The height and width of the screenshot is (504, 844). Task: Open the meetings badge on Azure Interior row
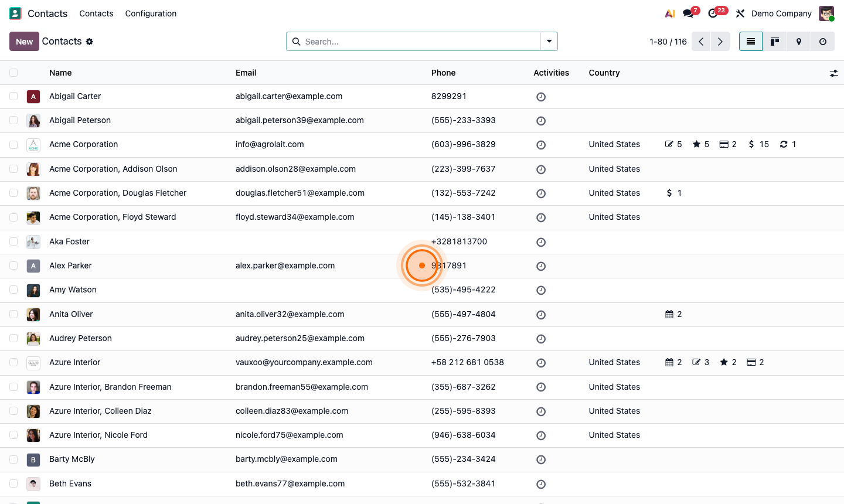coord(673,362)
